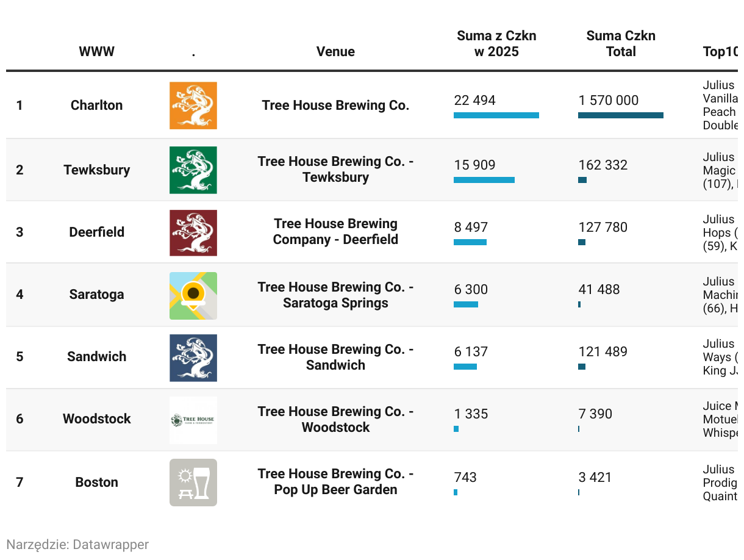Viewport: 744px width, 560px height.
Task: Sort by the Venue column header
Action: [335, 52]
